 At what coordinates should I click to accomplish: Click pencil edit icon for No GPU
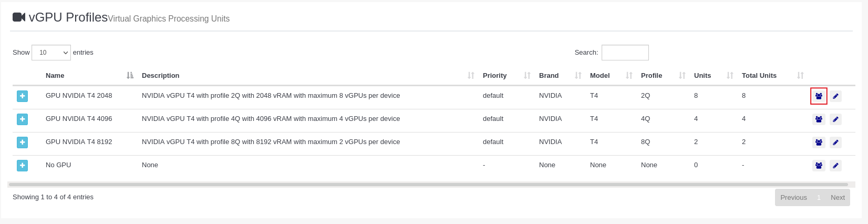(835, 166)
